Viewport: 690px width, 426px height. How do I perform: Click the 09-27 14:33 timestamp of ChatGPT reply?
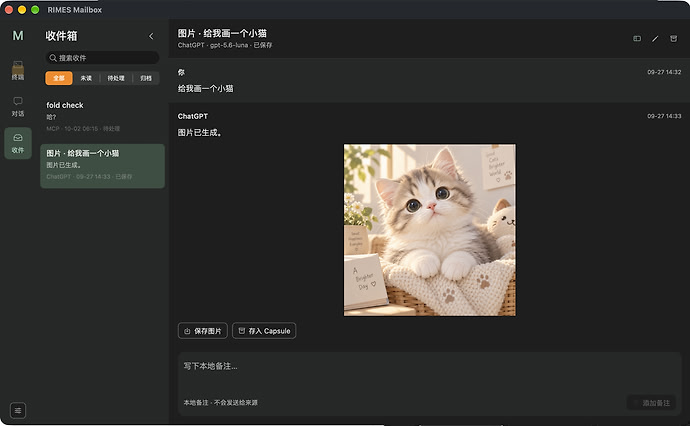click(x=664, y=116)
